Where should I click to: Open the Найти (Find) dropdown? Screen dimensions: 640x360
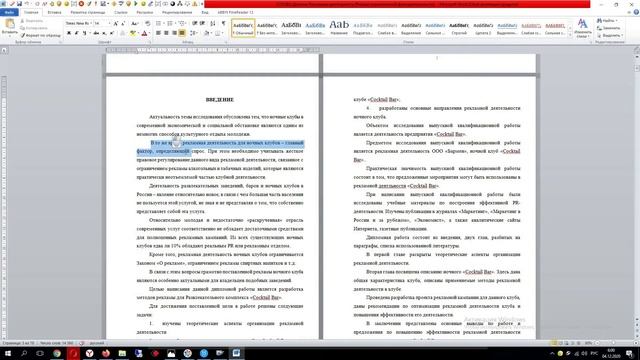(608, 20)
